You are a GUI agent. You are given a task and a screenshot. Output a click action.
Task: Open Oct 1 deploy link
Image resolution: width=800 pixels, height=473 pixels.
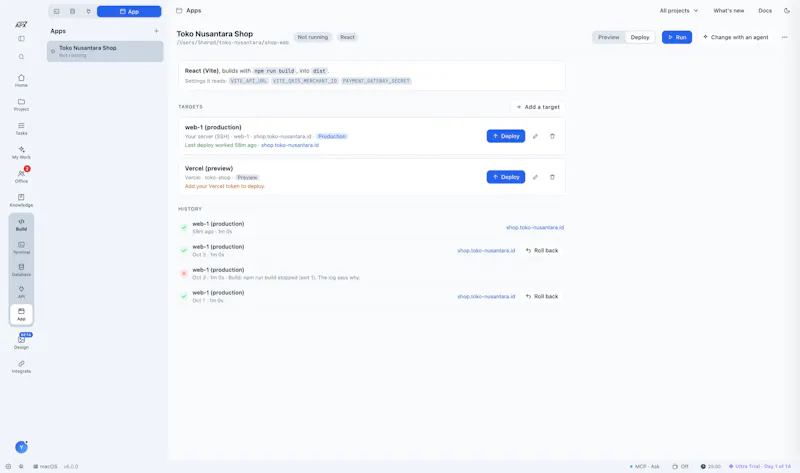coord(486,296)
